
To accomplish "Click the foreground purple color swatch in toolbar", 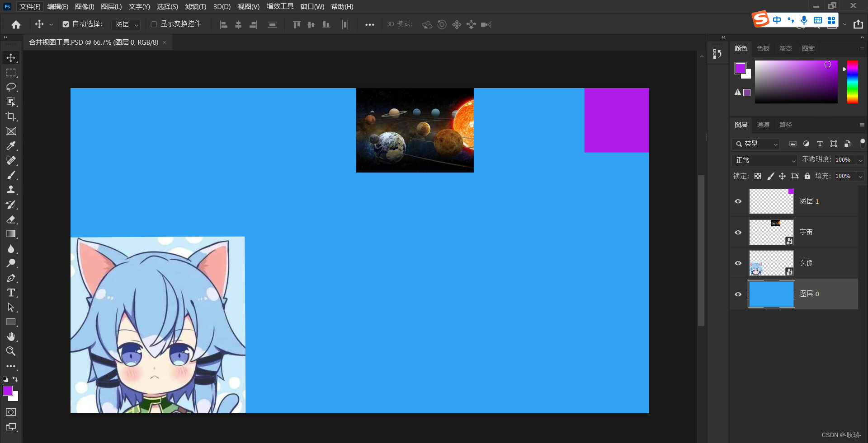I will click(x=7, y=391).
